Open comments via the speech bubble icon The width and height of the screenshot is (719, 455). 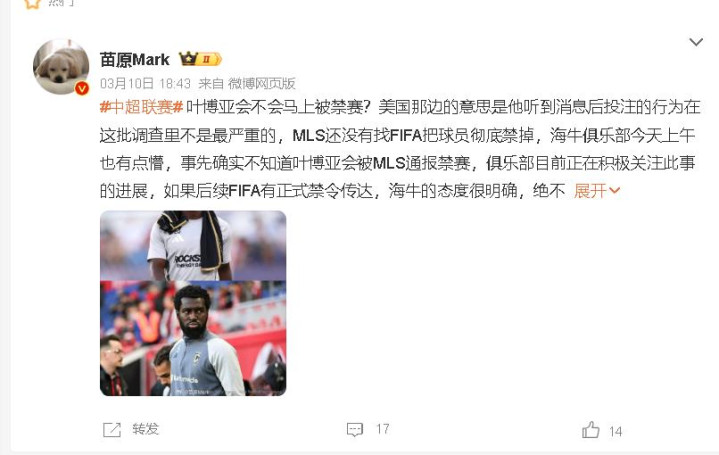pos(355,430)
